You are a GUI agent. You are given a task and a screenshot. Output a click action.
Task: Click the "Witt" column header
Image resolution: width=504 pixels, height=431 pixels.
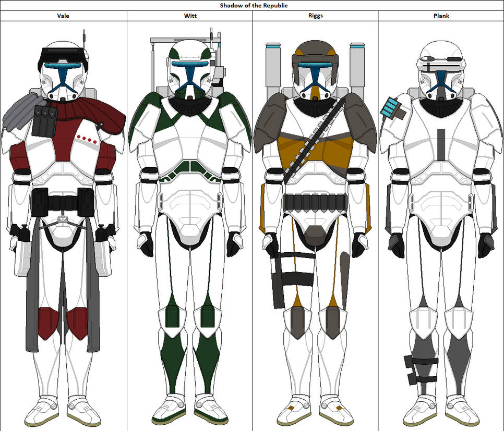click(x=190, y=16)
